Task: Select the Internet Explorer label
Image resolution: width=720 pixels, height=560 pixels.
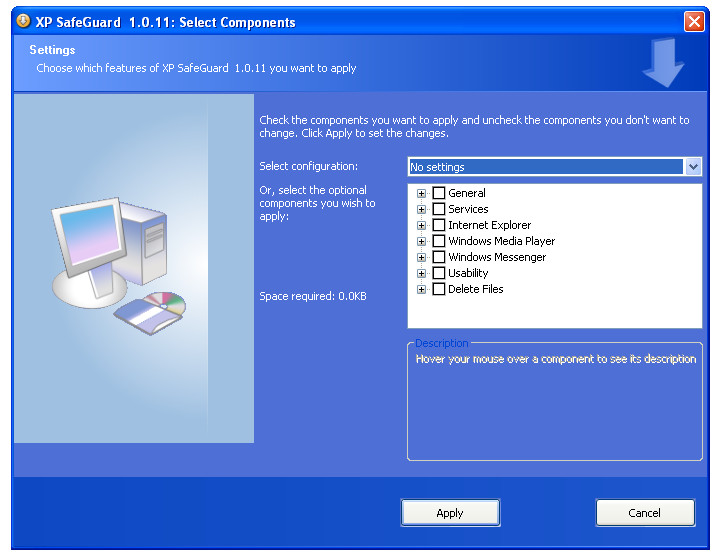Action: (x=489, y=225)
